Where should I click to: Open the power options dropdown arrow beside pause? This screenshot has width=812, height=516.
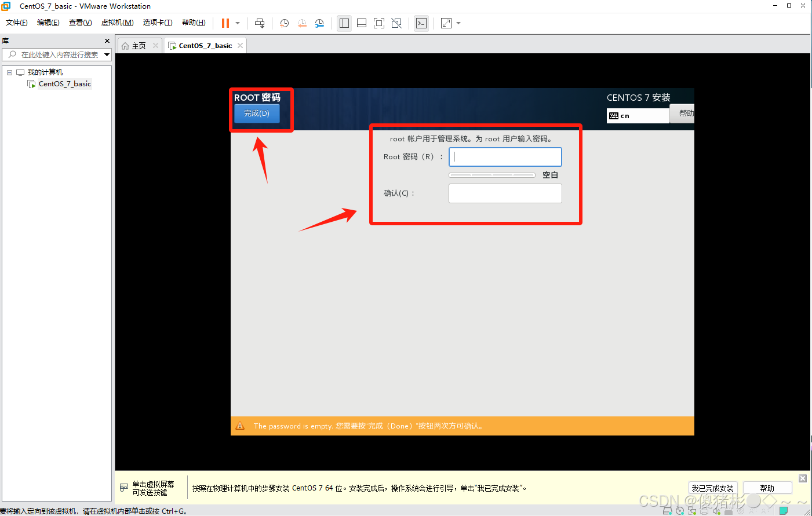point(238,23)
